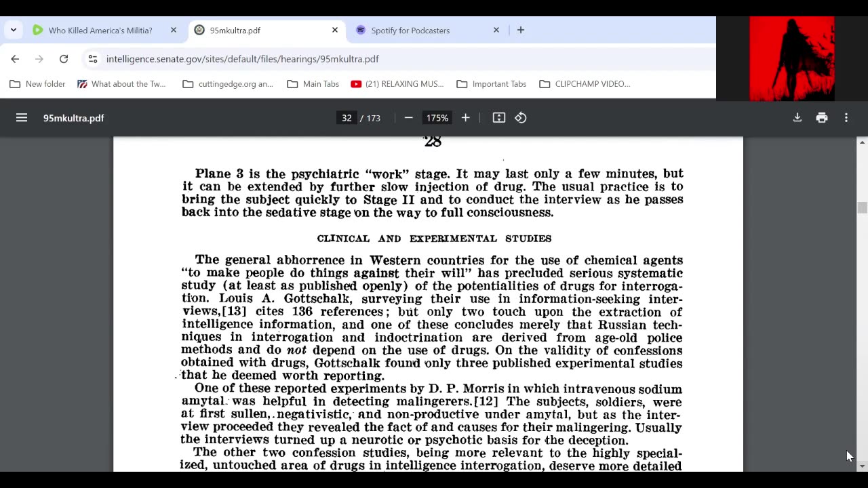
Task: Open the New folder bookmark
Action: 37,84
